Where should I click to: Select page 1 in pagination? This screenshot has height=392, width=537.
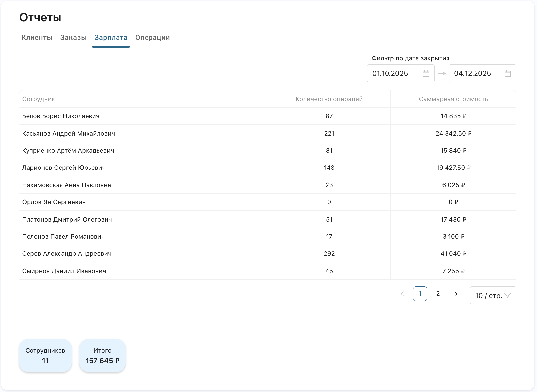tap(420, 294)
